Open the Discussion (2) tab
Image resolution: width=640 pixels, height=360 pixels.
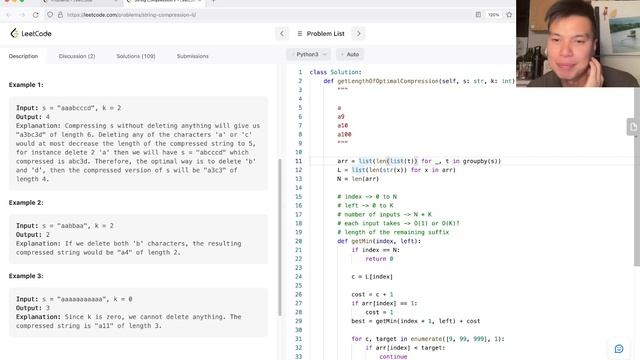pos(77,56)
